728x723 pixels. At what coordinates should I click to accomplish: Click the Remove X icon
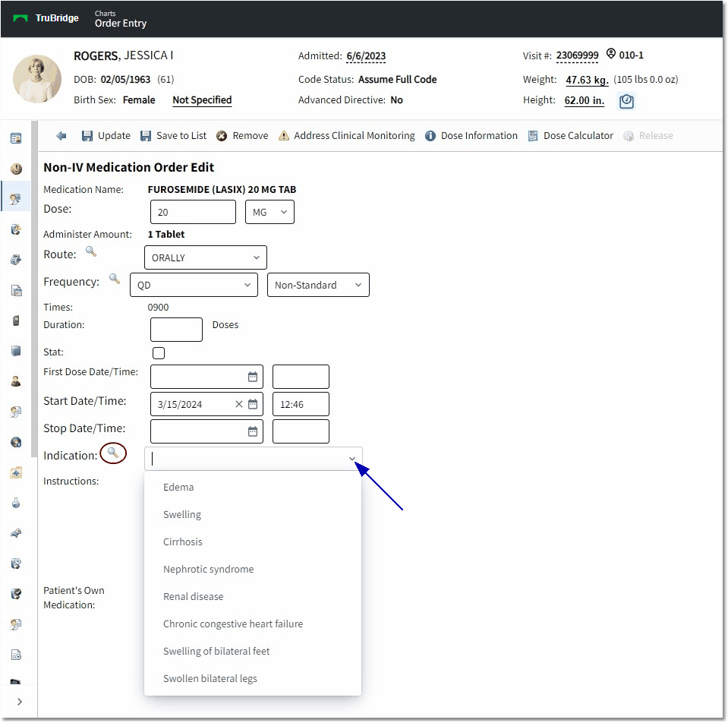(222, 136)
